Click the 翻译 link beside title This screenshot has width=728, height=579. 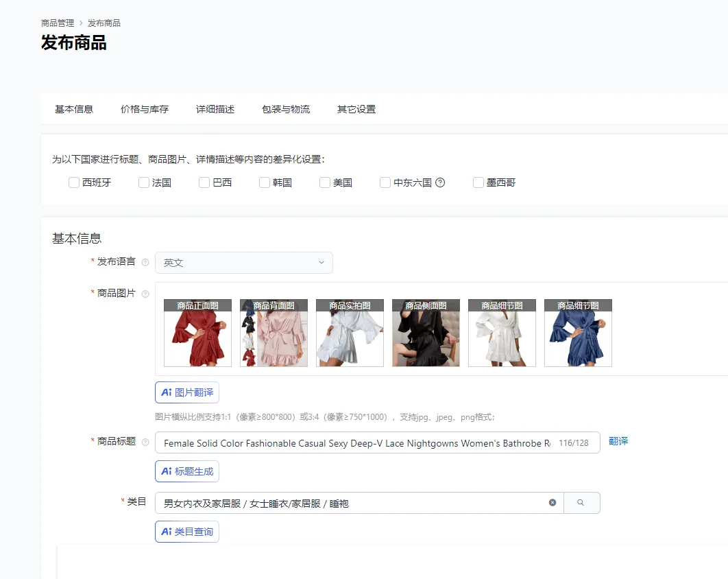pyautogui.click(x=618, y=441)
